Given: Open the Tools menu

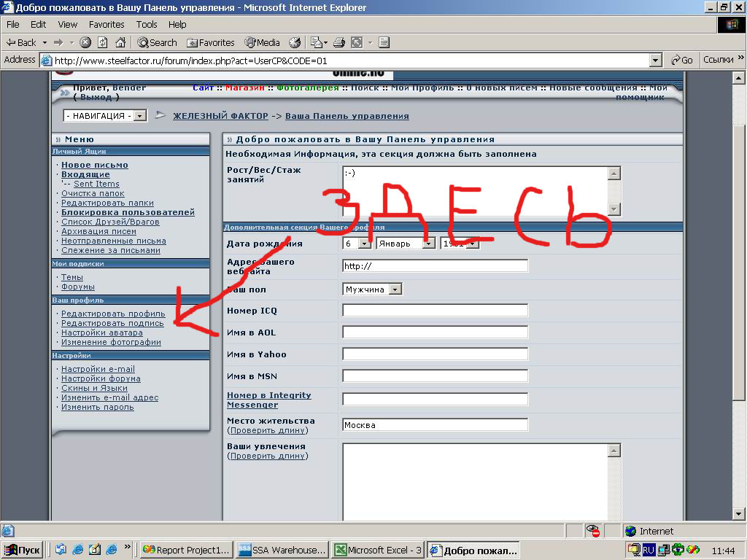Looking at the screenshot, I should (147, 24).
